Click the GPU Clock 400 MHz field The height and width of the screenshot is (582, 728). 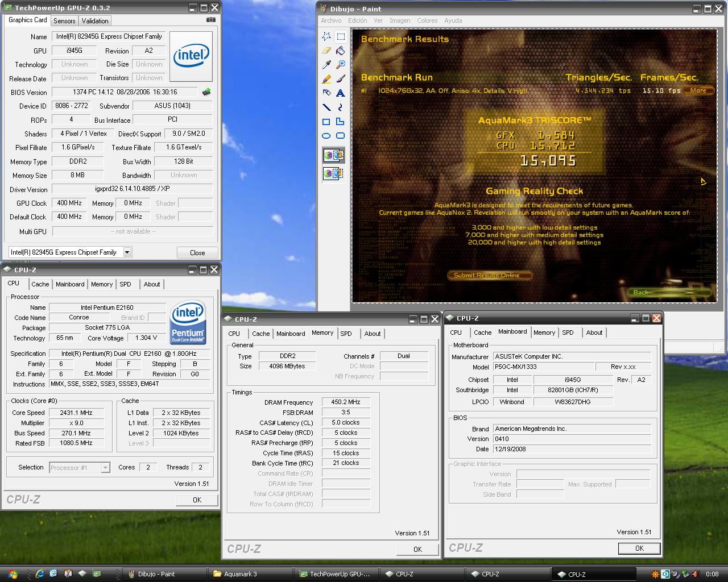click(x=69, y=203)
